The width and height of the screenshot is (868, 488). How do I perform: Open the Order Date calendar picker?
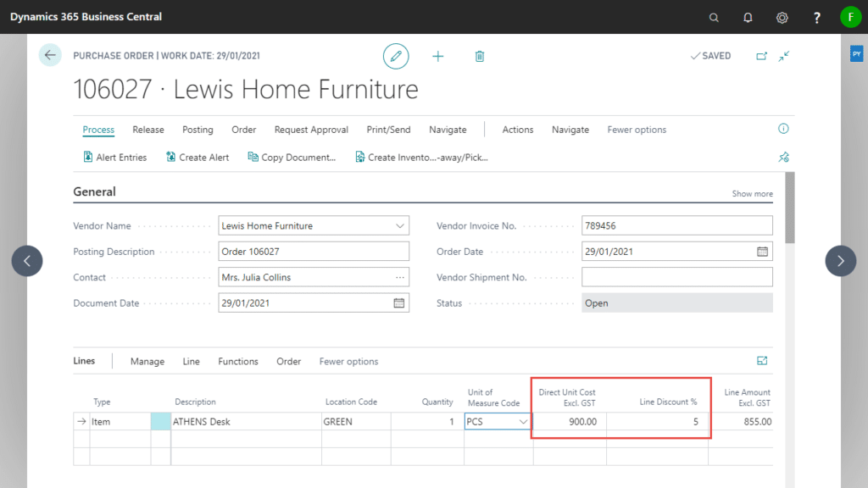[762, 251]
